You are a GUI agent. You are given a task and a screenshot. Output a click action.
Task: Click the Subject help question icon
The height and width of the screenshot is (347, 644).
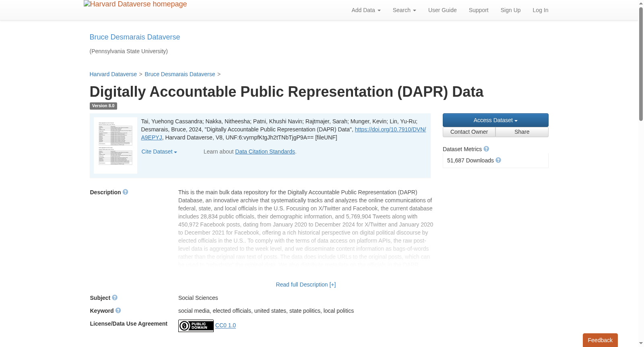115,298
